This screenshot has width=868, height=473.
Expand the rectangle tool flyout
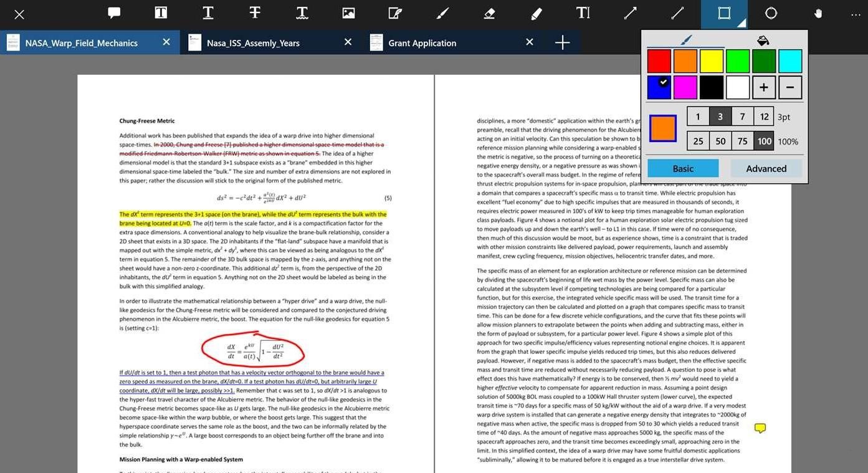742,22
